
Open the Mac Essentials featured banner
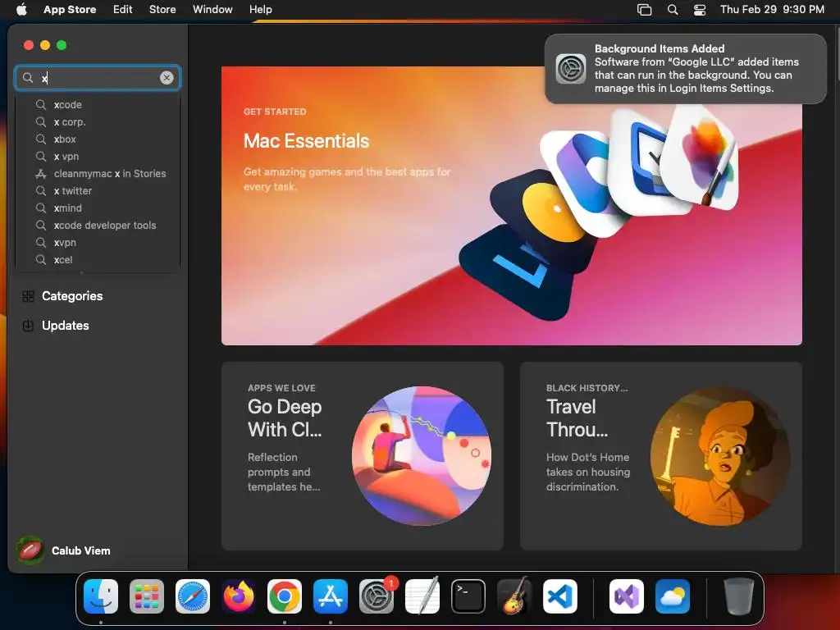pyautogui.click(x=512, y=206)
